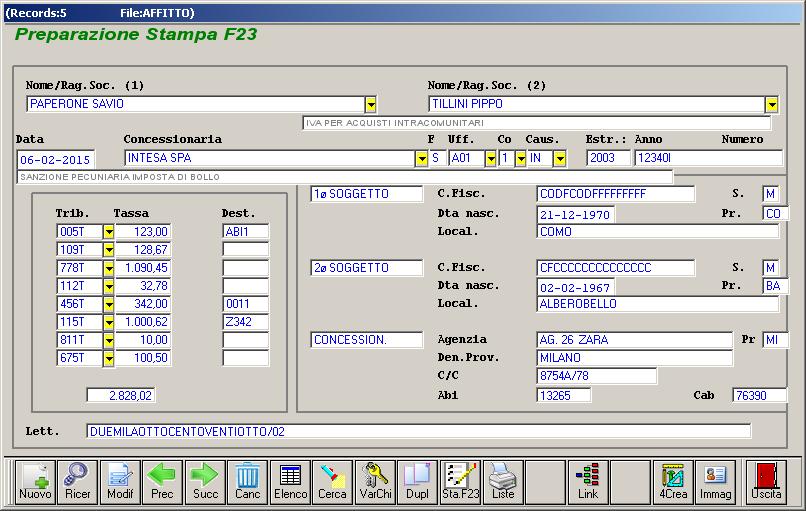Delete record with Canc trash icon
This screenshot has width=806, height=511.
click(x=247, y=482)
